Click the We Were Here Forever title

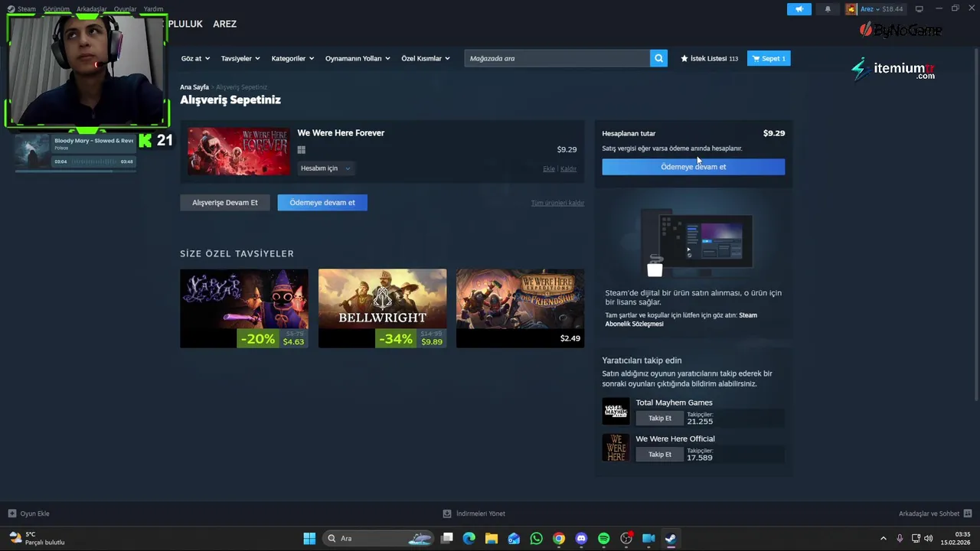341,133
